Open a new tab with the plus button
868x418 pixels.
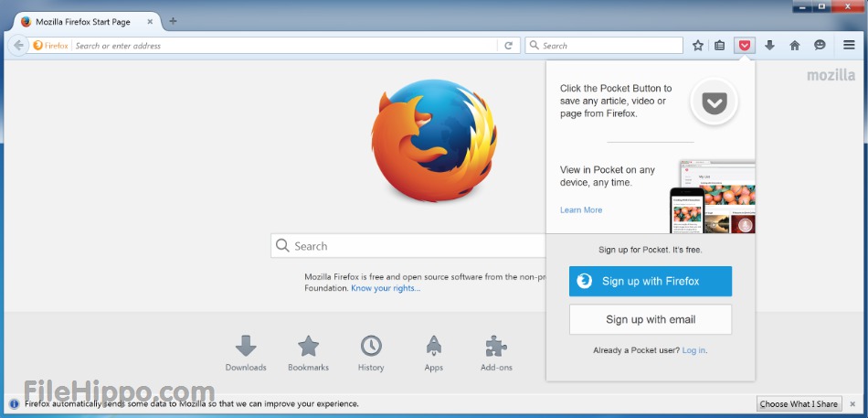point(173,22)
